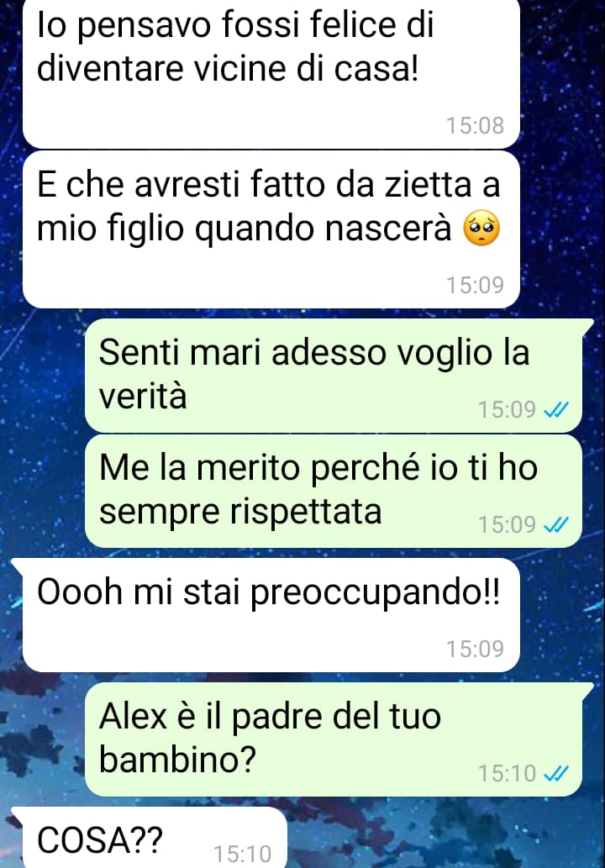Tap message 'Me la merito perché io ti ho'

coord(334,491)
